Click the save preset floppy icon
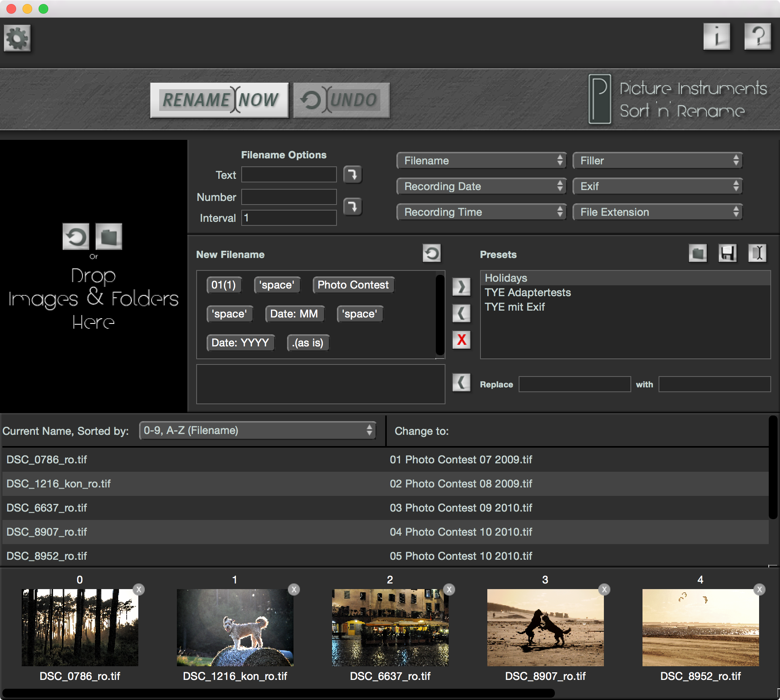The image size is (780, 700). point(727,253)
